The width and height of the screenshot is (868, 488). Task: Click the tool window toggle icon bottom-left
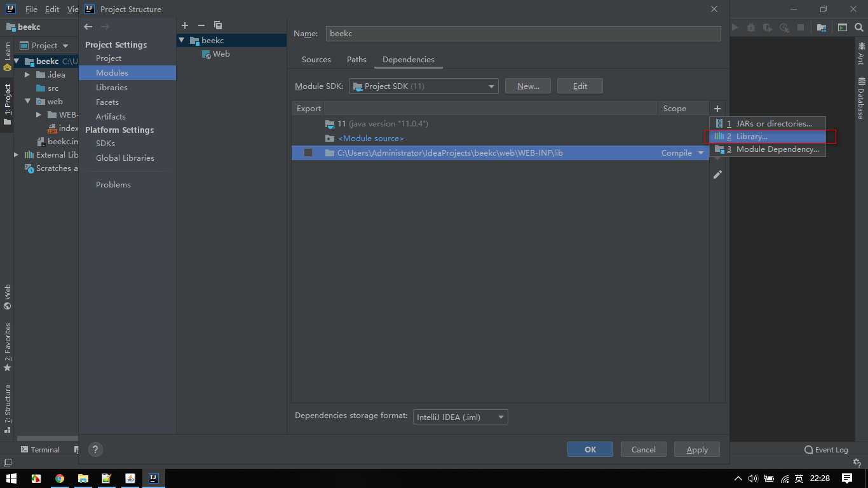7,463
